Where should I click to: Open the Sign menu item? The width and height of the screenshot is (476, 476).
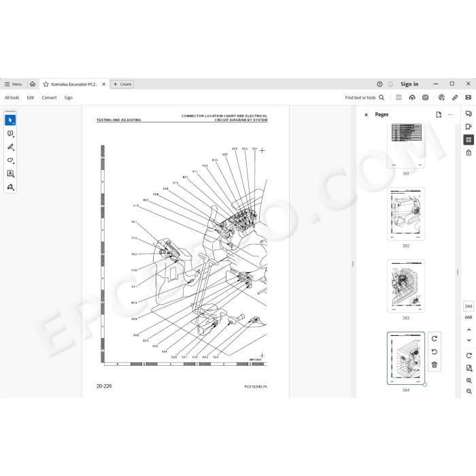[x=68, y=97]
